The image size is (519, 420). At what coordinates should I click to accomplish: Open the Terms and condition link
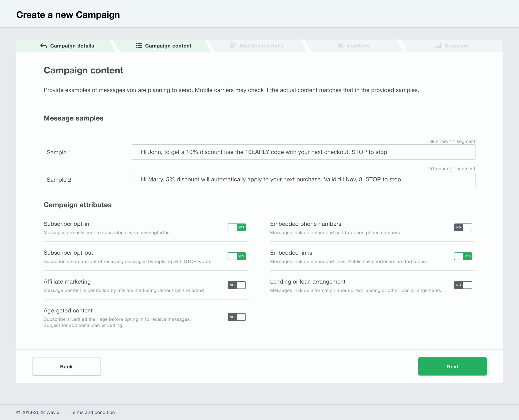[93, 413]
